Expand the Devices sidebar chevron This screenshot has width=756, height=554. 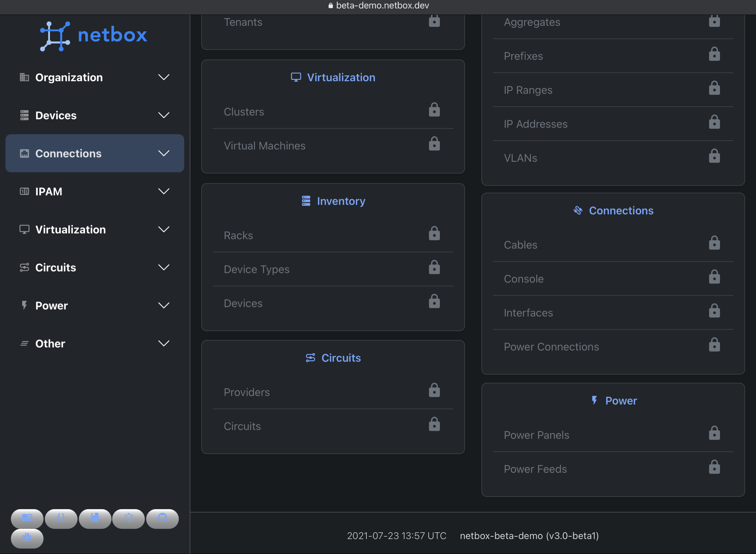point(164,116)
